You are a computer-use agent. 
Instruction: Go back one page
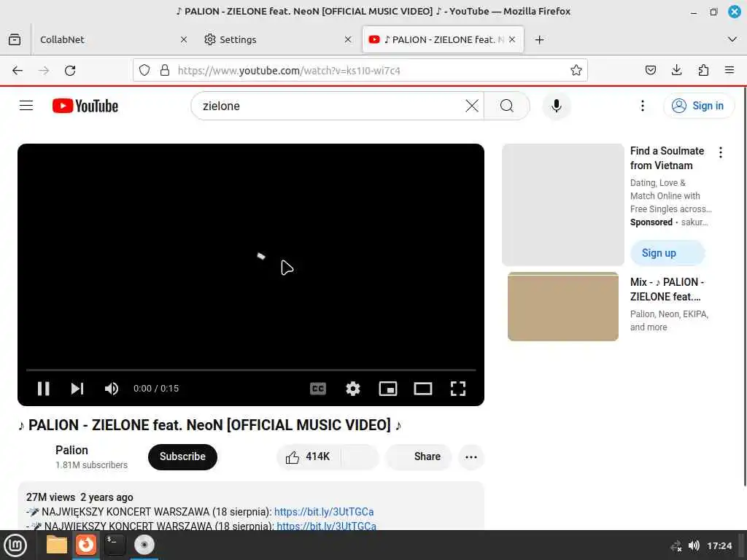[18, 71]
